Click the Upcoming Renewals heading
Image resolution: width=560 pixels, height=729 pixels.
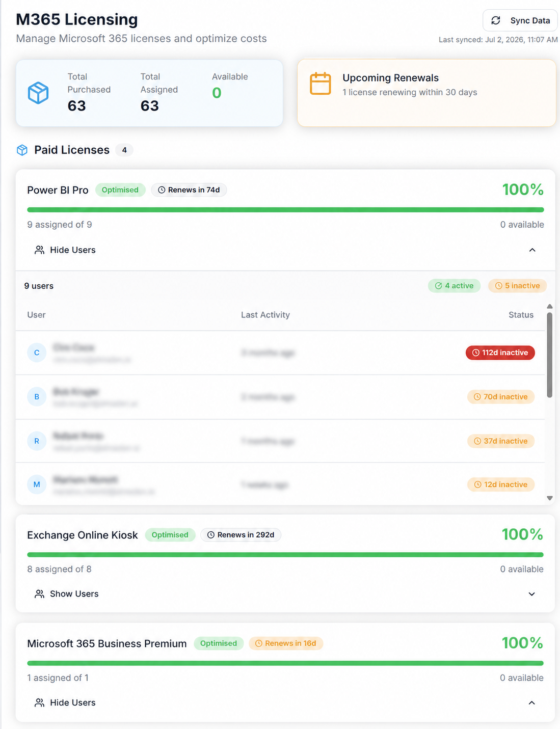pos(390,78)
